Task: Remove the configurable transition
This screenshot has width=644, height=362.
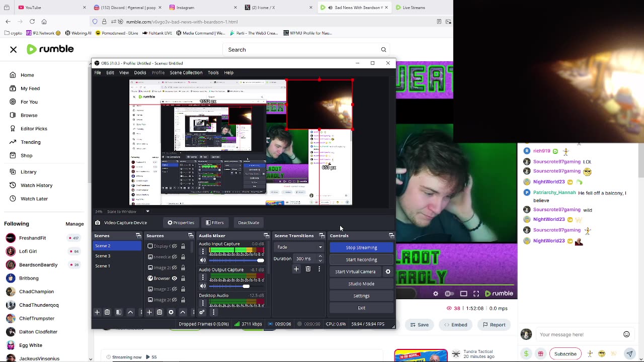Action: pos(308,269)
